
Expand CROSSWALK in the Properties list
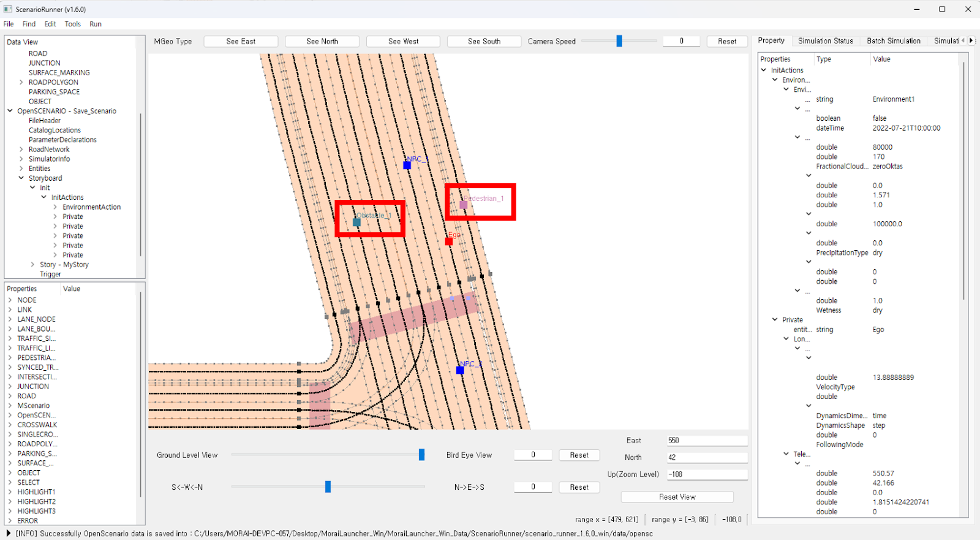tap(10, 425)
